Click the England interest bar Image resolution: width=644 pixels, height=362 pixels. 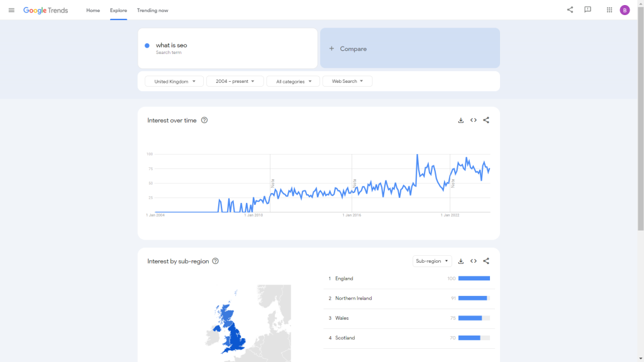[475, 278]
